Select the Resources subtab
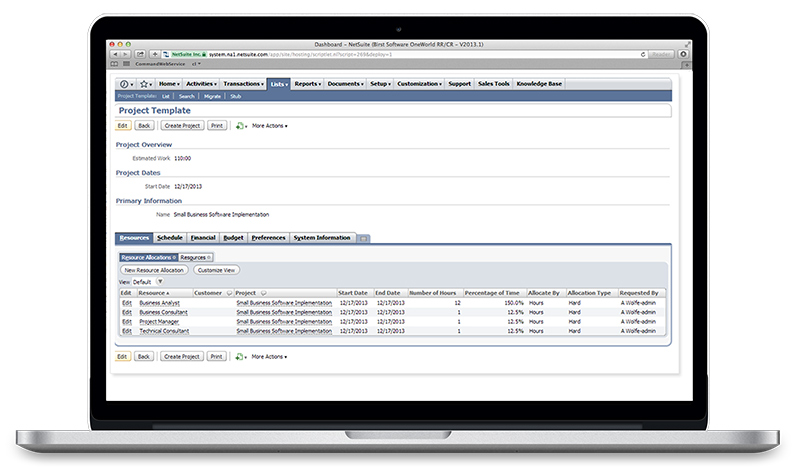 194,258
